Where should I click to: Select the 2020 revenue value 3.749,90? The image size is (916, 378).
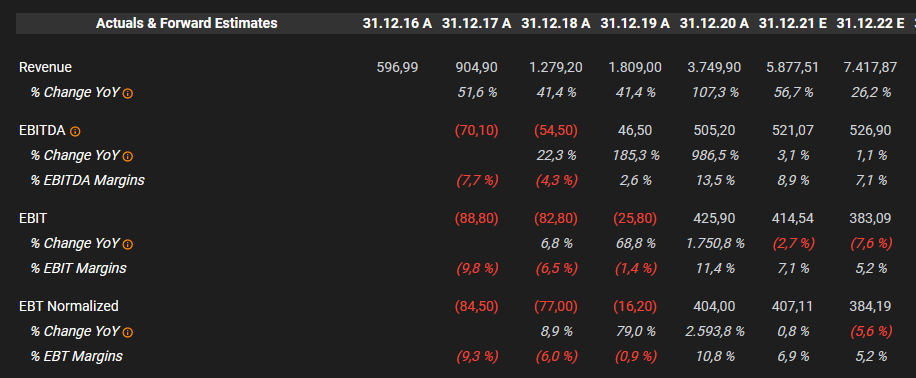point(714,67)
